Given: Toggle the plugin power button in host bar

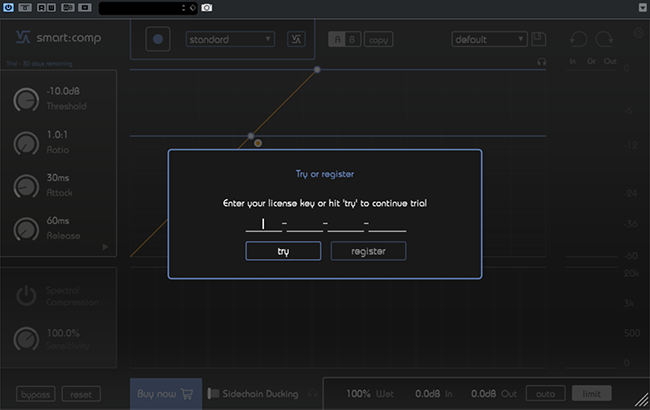Looking at the screenshot, I should coord(9,7).
